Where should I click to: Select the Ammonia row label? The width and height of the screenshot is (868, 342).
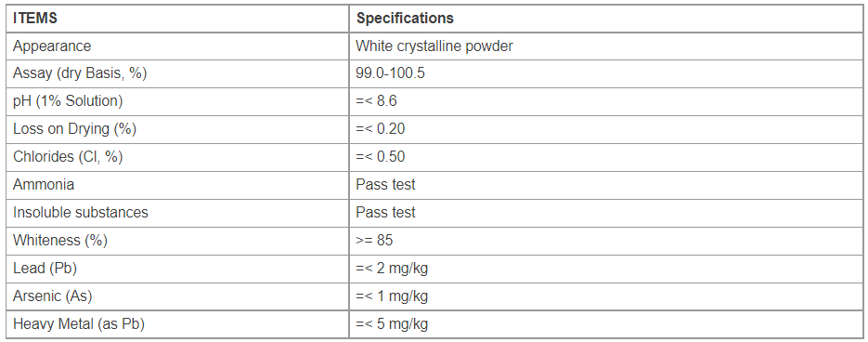click(x=177, y=185)
